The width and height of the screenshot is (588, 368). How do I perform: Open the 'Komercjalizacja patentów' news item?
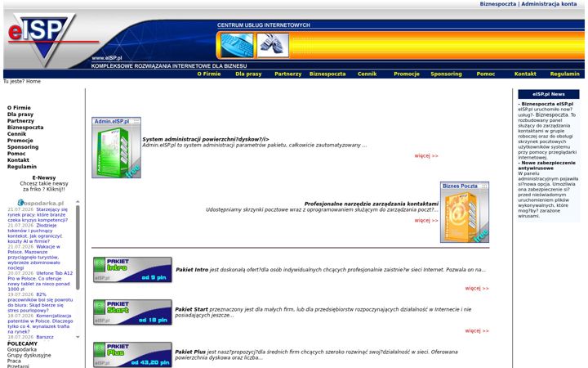(x=40, y=324)
